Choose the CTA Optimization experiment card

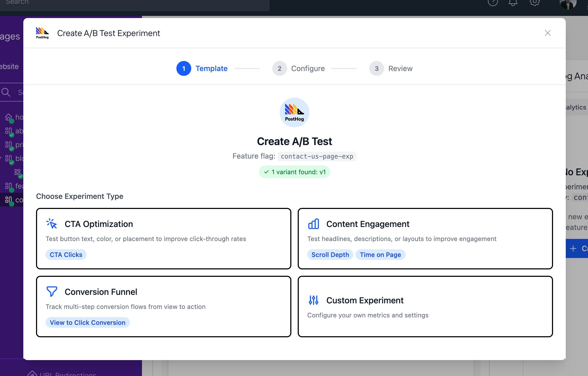tap(164, 239)
